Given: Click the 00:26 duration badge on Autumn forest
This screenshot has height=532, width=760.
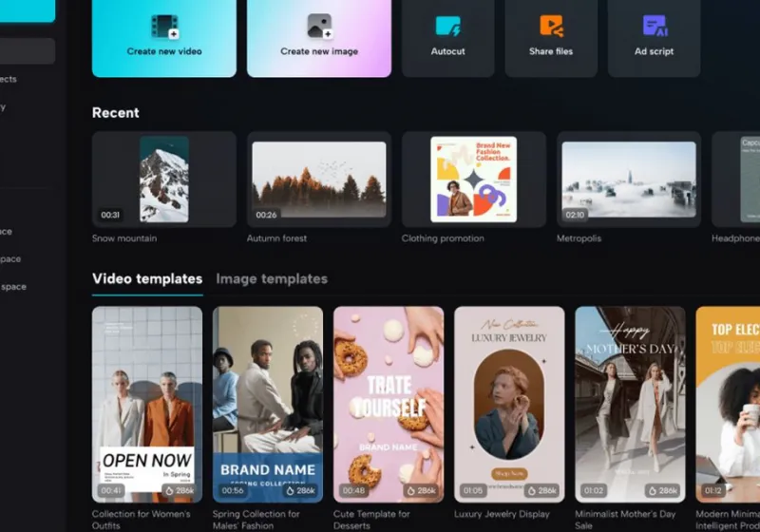Looking at the screenshot, I should click(266, 215).
